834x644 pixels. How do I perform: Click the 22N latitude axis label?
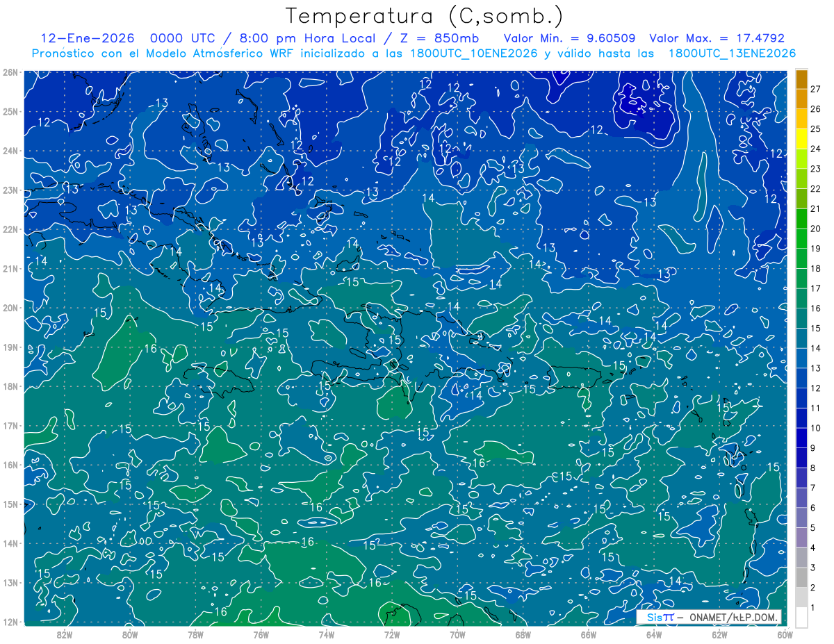(10, 229)
